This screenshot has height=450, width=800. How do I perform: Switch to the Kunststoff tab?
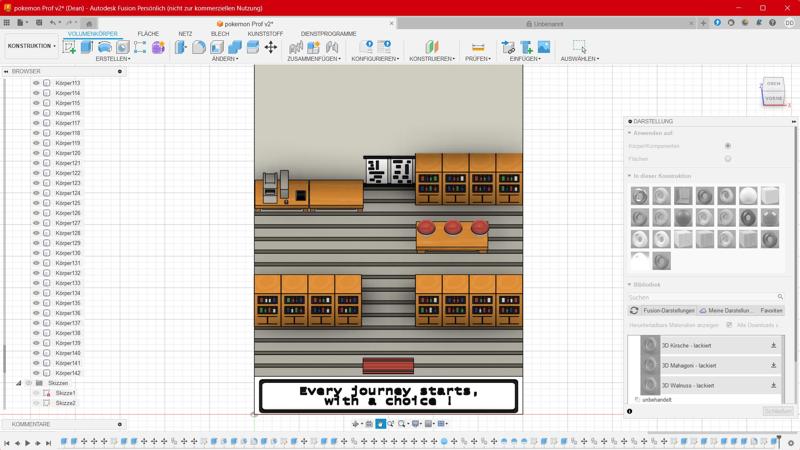click(265, 34)
